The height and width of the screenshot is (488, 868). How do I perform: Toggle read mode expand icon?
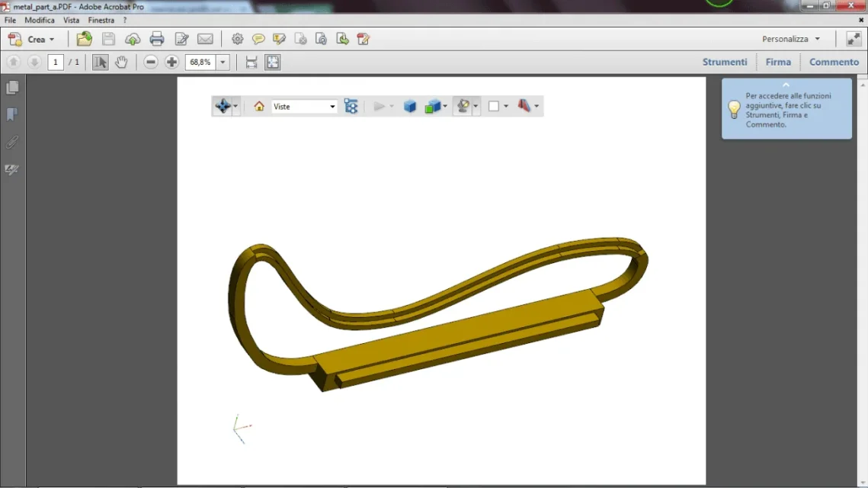pyautogui.click(x=854, y=39)
